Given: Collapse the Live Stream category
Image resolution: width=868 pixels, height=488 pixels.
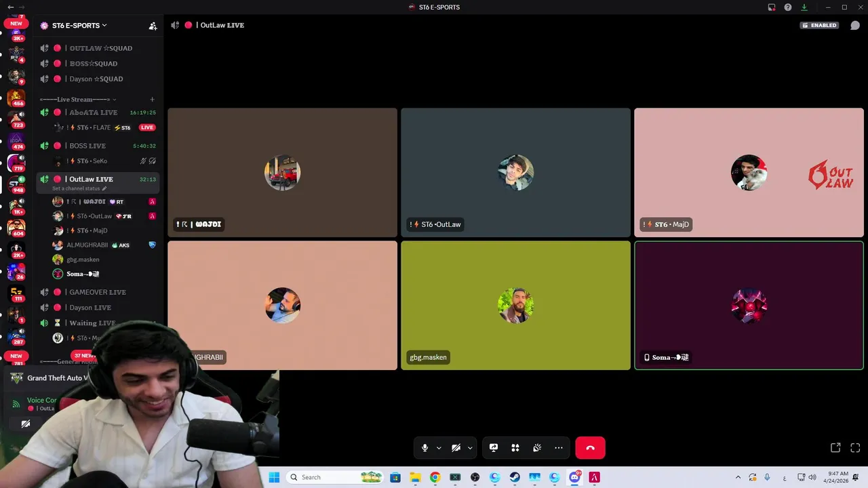Looking at the screenshot, I should [x=77, y=100].
